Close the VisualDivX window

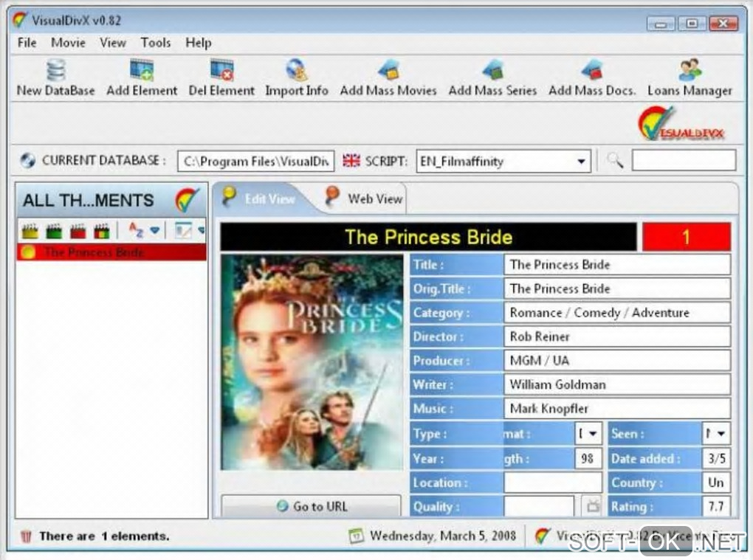[x=723, y=23]
